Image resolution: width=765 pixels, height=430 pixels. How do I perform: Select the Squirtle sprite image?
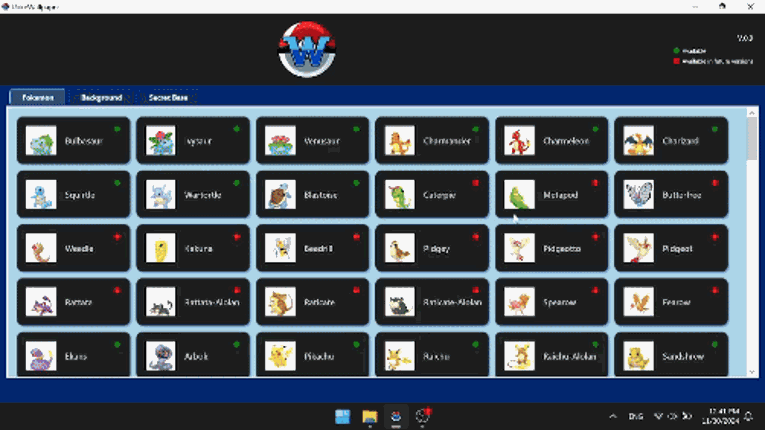[41, 194]
